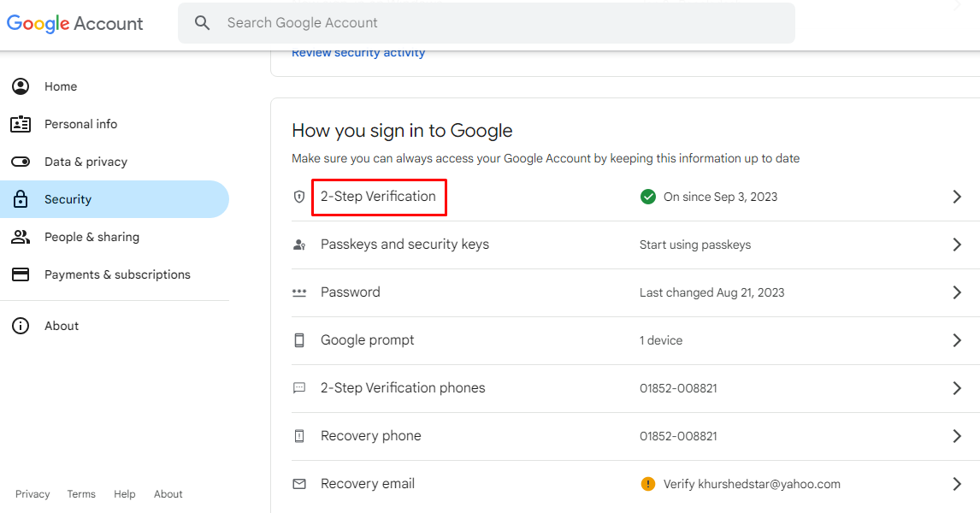The height and width of the screenshot is (513, 980).
Task: Click the Payments credit card icon
Action: (x=21, y=274)
